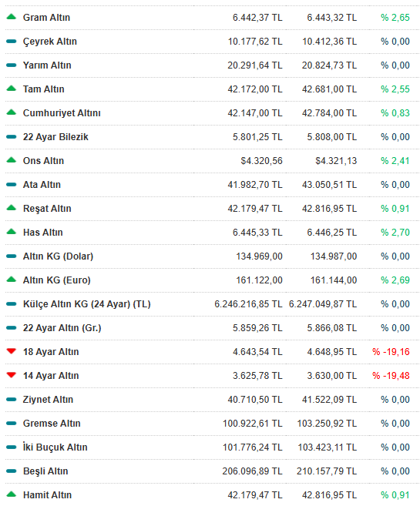Click the flat indicator beside 22 Ayar Altın (Gr.)
The height and width of the screenshot is (506, 420).
(12, 327)
